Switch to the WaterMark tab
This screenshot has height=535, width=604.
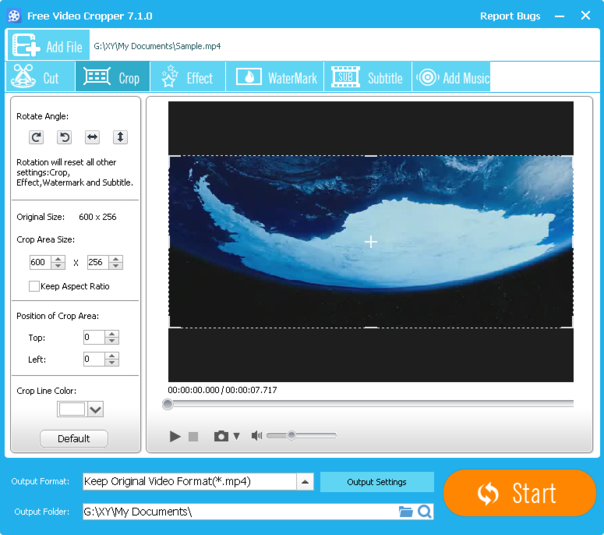pyautogui.click(x=277, y=78)
